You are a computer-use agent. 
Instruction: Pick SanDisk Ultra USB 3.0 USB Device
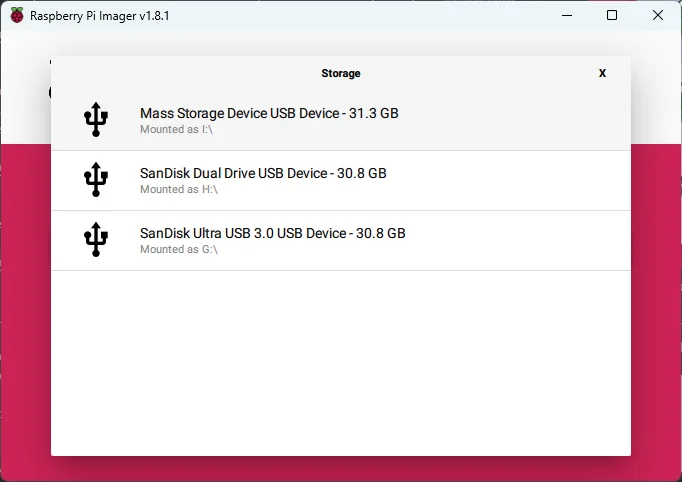click(272, 233)
